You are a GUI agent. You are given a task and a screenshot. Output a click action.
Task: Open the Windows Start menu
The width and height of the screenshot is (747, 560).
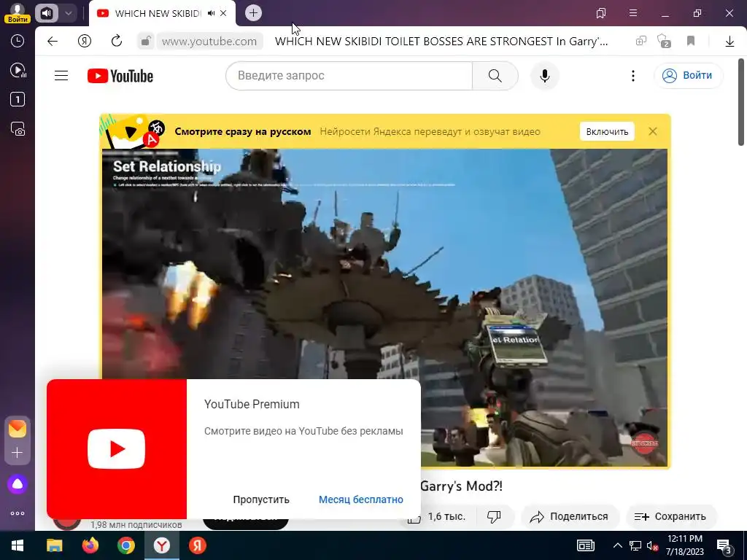18,545
